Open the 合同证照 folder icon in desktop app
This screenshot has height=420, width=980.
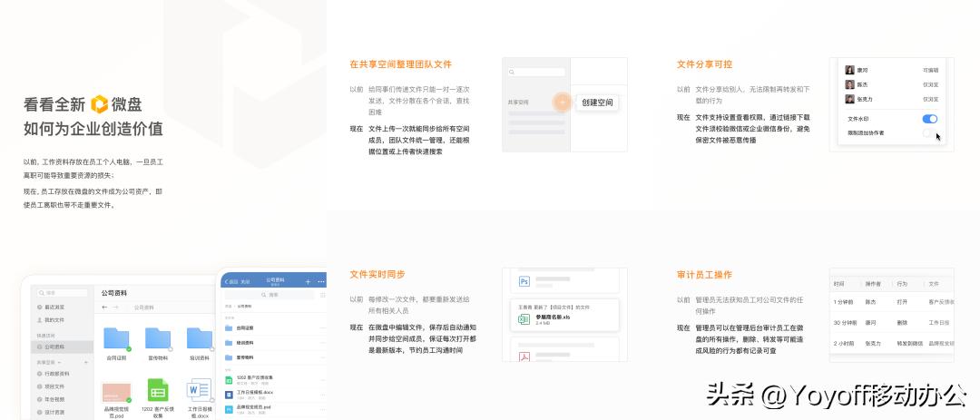point(116,338)
